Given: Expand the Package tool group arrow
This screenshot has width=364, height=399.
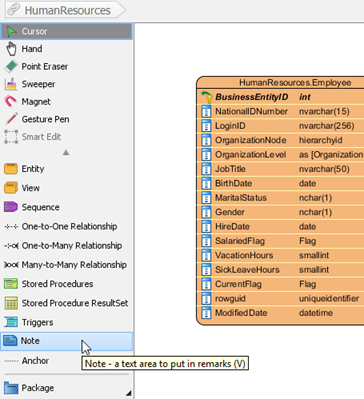Looking at the screenshot, I should click(129, 394).
